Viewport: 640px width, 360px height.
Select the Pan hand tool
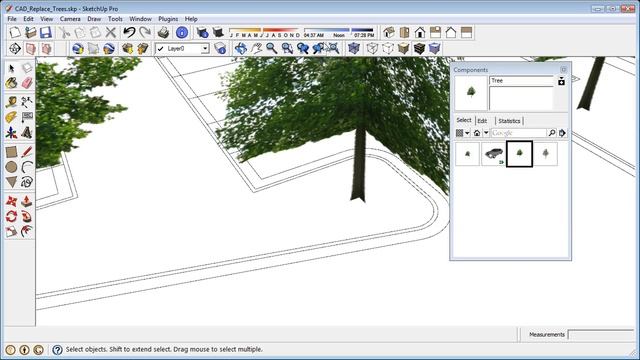[x=256, y=49]
